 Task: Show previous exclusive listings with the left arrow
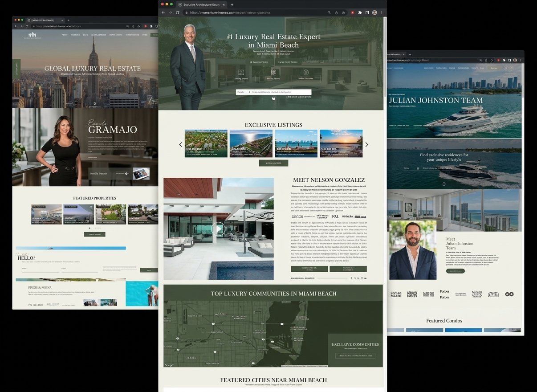180,144
